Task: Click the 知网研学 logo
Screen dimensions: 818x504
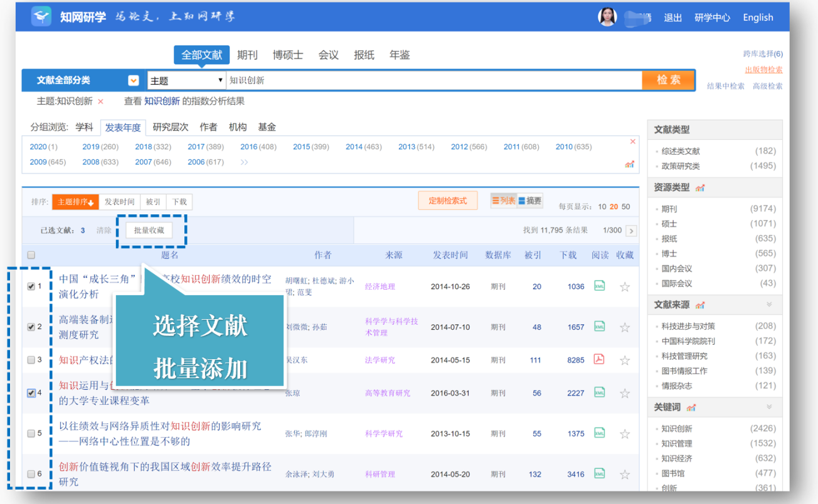Action: pos(69,17)
